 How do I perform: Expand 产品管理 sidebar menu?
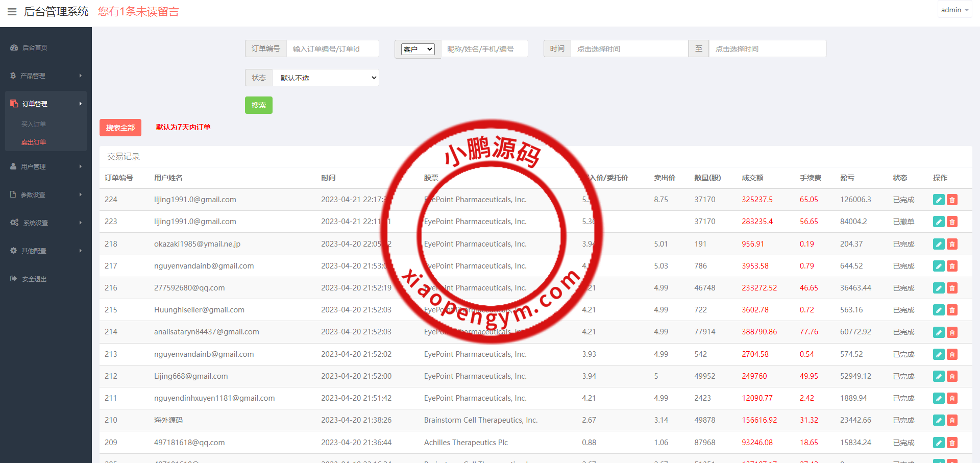[x=45, y=76]
